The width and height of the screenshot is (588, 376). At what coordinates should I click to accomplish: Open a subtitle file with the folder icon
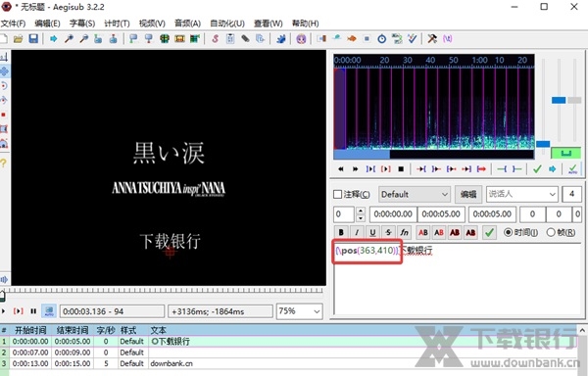(18, 38)
